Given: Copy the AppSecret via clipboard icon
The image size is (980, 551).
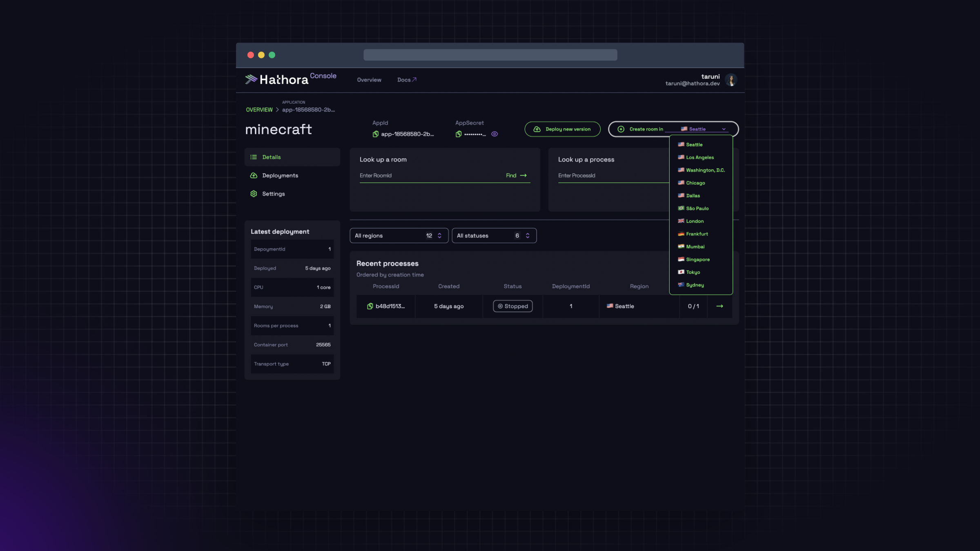Looking at the screenshot, I should (459, 134).
